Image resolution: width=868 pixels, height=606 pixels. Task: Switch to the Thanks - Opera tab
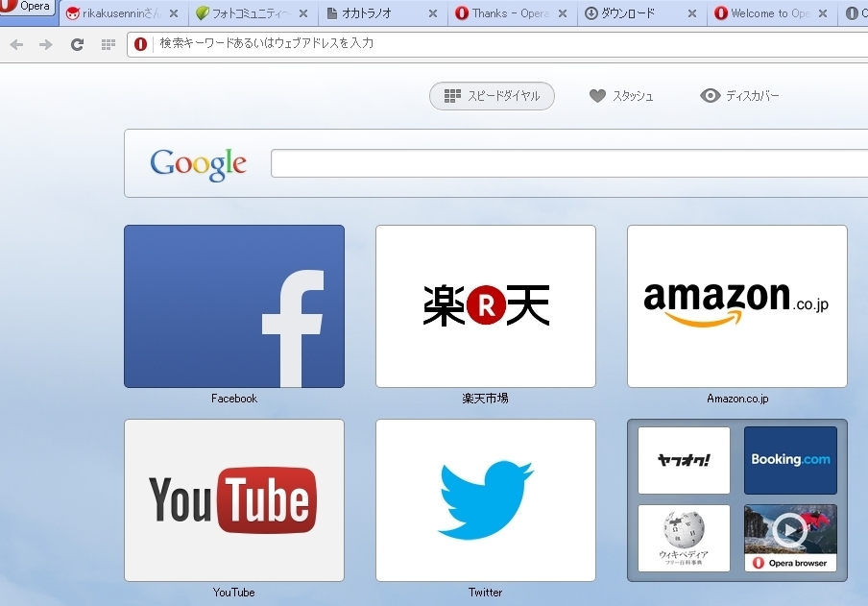[512, 13]
